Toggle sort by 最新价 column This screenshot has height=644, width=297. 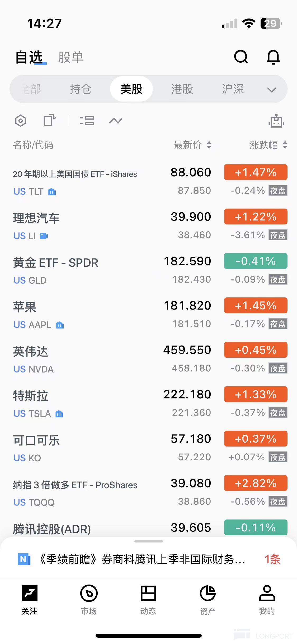pos(192,145)
